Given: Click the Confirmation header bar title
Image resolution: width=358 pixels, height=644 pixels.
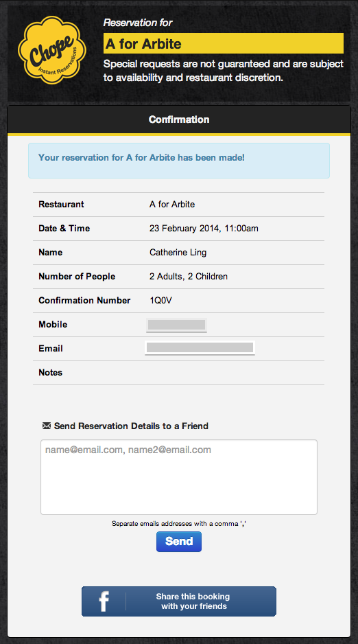Looking at the screenshot, I should pyautogui.click(x=179, y=119).
